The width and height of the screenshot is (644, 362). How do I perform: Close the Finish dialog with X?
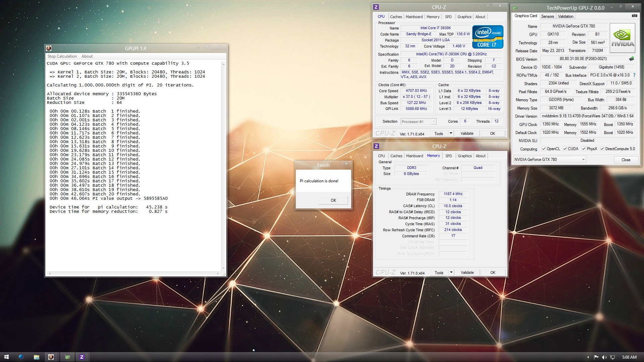(346, 164)
